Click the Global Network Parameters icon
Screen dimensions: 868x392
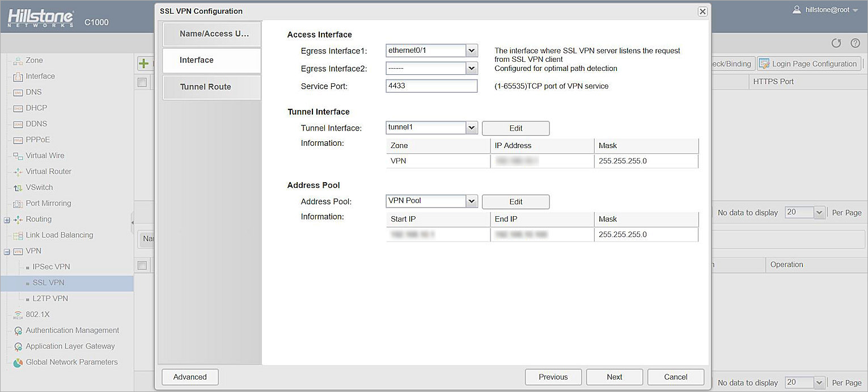point(18,363)
